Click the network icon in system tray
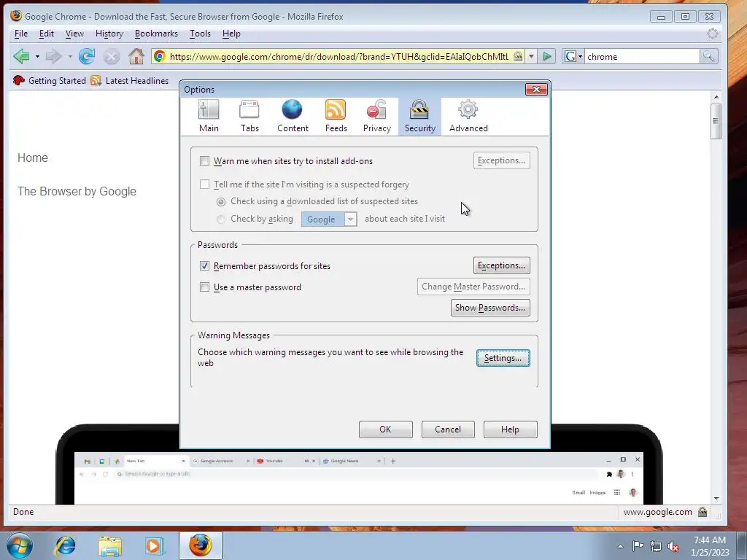Image resolution: width=747 pixels, height=560 pixels. (x=656, y=546)
